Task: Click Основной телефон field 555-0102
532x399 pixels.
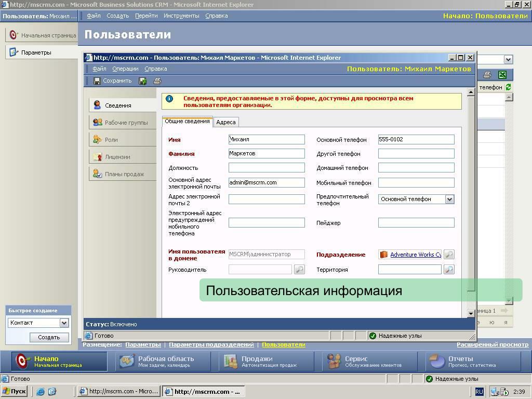Action: (416, 139)
